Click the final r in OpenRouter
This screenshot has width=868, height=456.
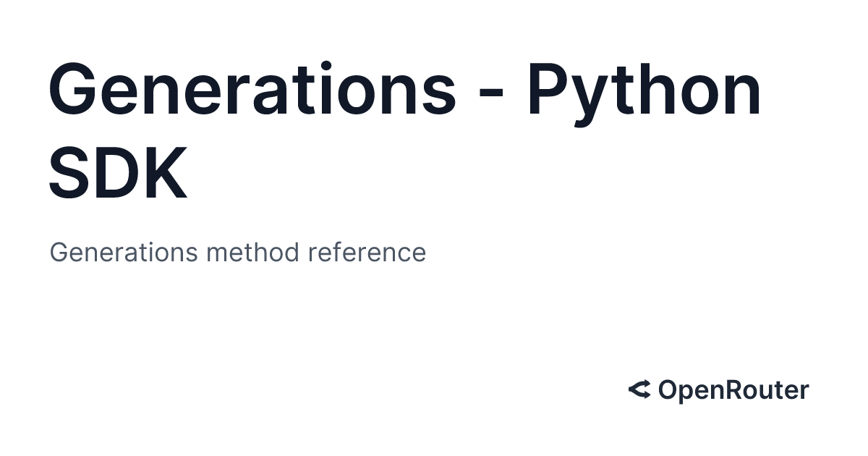pos(804,392)
